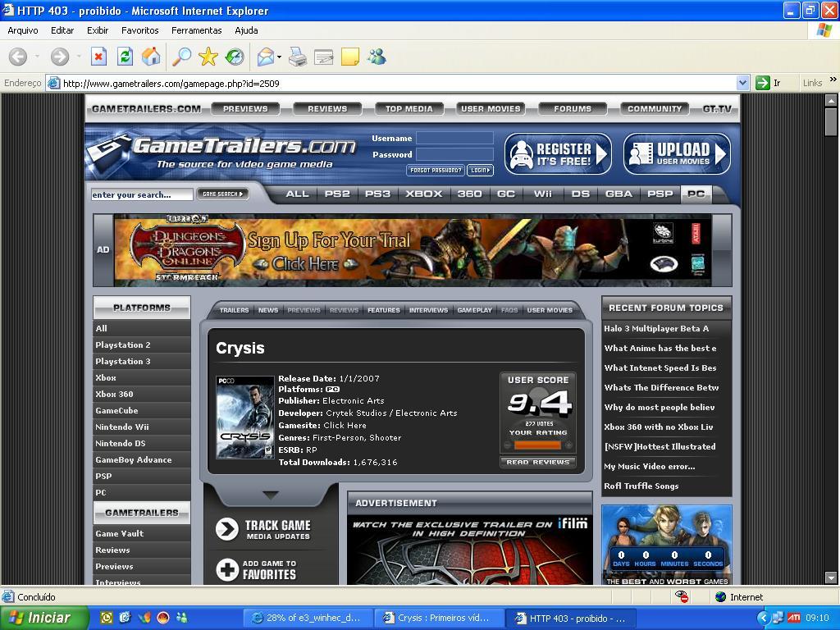The height and width of the screenshot is (630, 840).
Task: Open the Gamesite Click Here link
Action: (x=345, y=426)
